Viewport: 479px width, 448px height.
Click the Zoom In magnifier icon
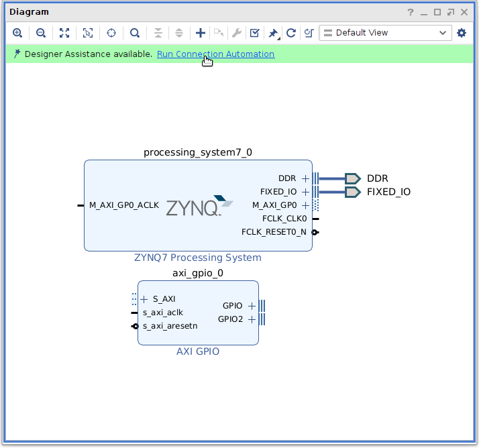[x=17, y=33]
